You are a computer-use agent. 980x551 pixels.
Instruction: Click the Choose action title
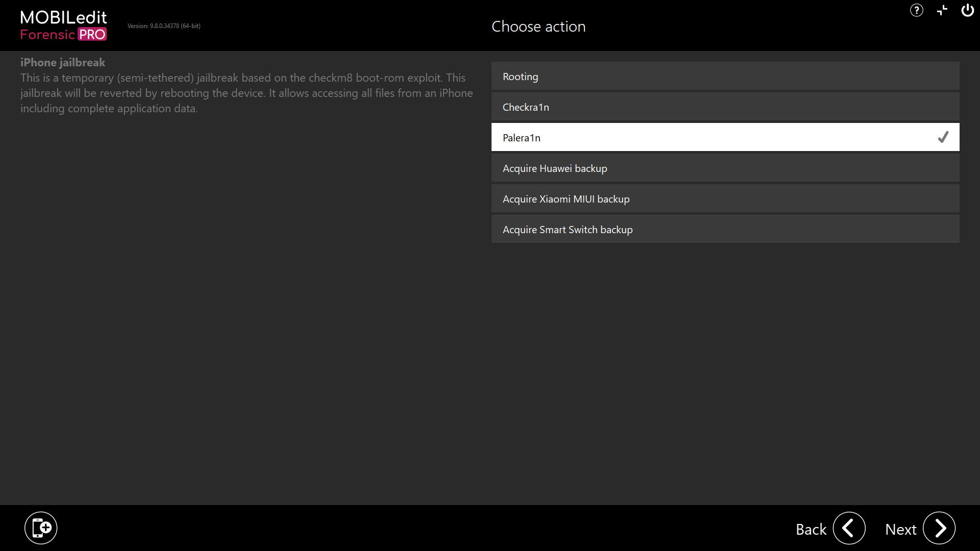click(x=538, y=27)
